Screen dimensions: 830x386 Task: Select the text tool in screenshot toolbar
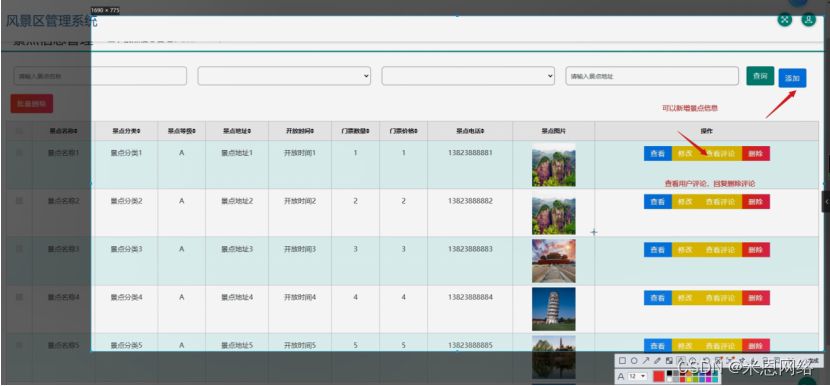[x=681, y=360]
